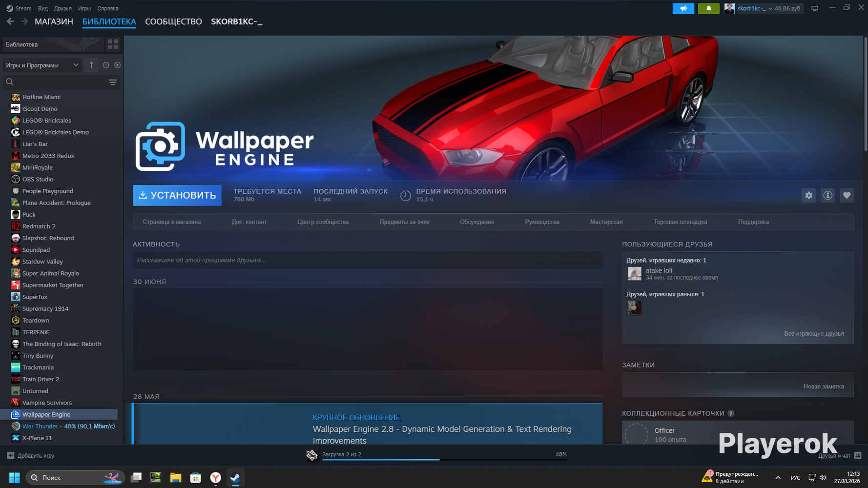Click the Redmatch 2 icon in list
The height and width of the screenshot is (488, 868).
(x=16, y=226)
